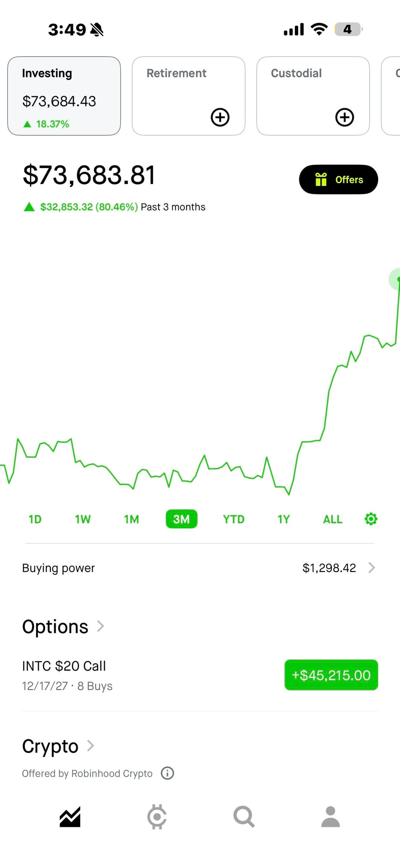Image resolution: width=400 pixels, height=868 pixels.
Task: Open search from the bottom navigation
Action: pyautogui.click(x=244, y=817)
